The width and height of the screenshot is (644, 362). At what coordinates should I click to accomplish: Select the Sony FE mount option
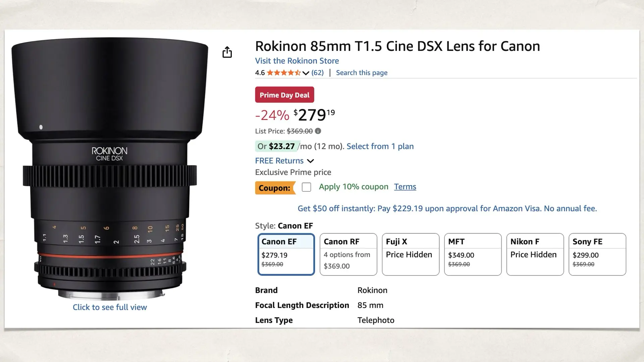pyautogui.click(x=597, y=254)
